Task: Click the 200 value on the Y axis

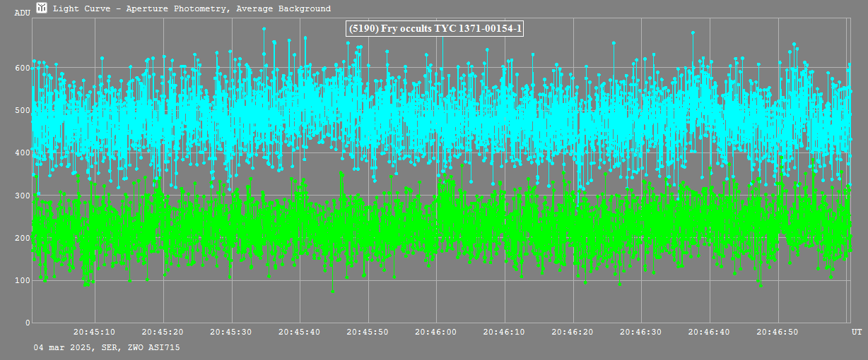Action: tap(22, 238)
